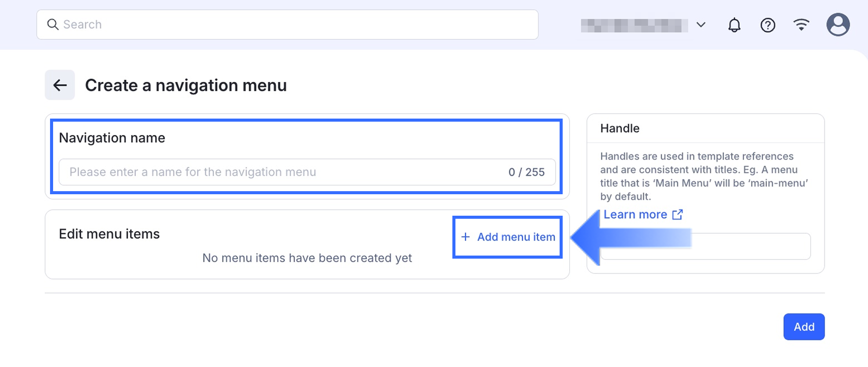
Task: Click the Wi-Fi signal icon
Action: [x=801, y=25]
